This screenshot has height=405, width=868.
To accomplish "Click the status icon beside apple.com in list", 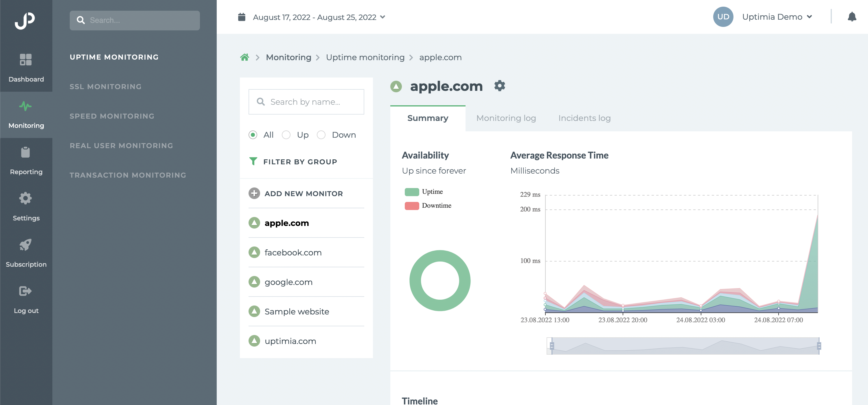I will 254,223.
